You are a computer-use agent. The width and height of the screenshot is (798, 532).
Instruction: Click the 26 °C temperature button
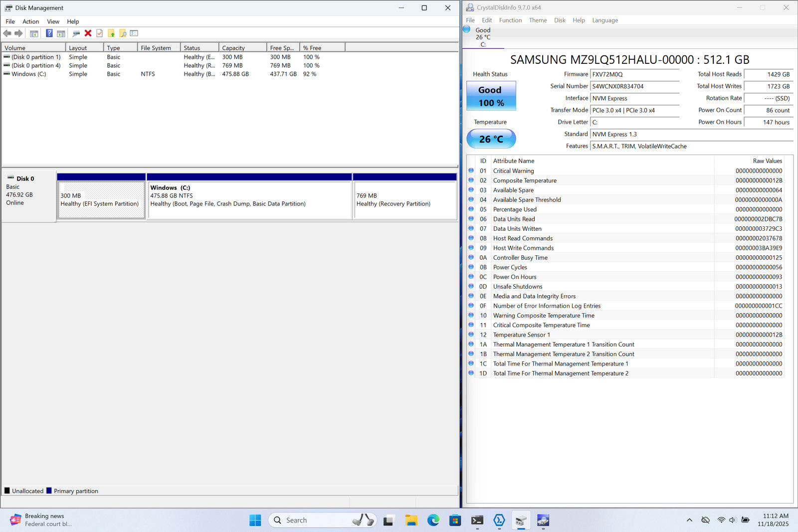click(491, 139)
